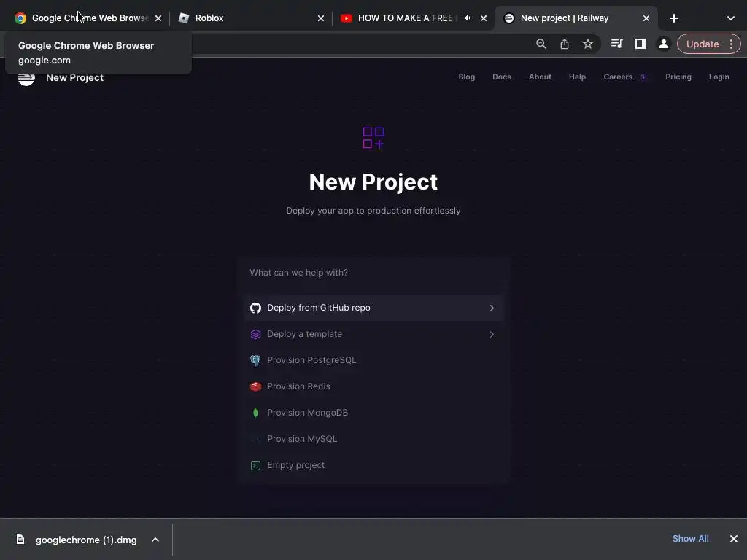
Task: Open the media controls icon
Action: (x=617, y=44)
